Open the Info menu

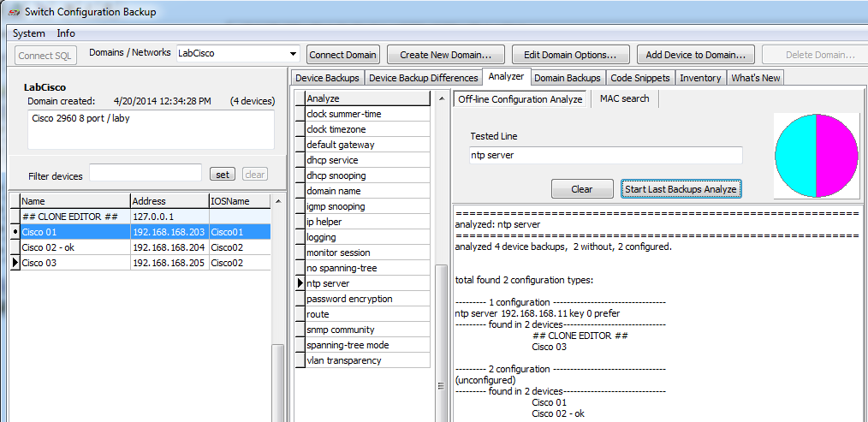[66, 33]
